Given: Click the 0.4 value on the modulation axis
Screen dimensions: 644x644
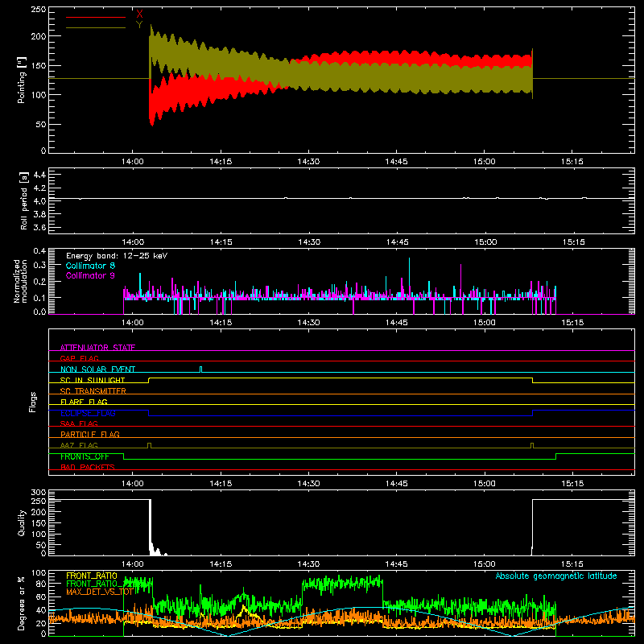Looking at the screenshot, I should tap(39, 250).
